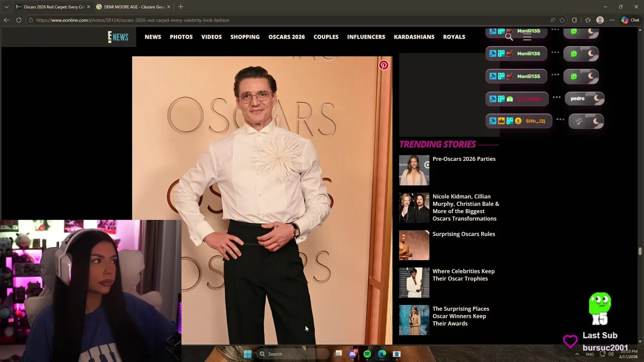The width and height of the screenshot is (644, 362).
Task: Pin the photo with Pinterest button
Action: click(x=383, y=65)
